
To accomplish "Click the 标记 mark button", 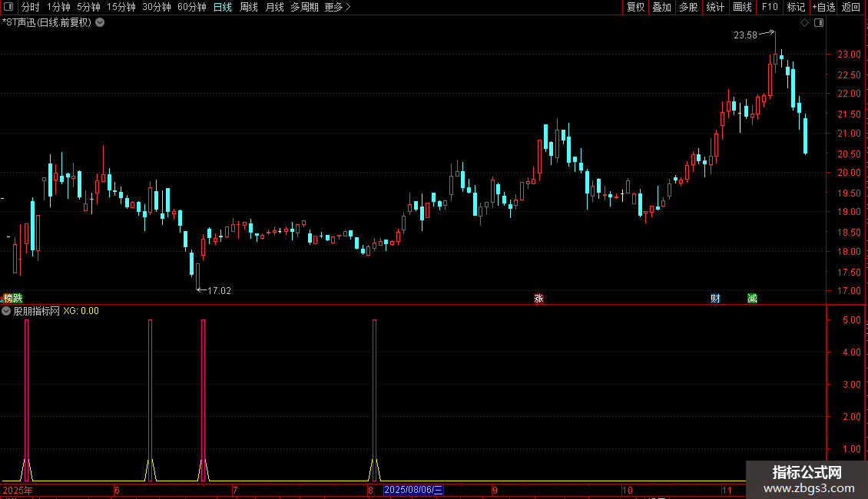I will [x=796, y=7].
